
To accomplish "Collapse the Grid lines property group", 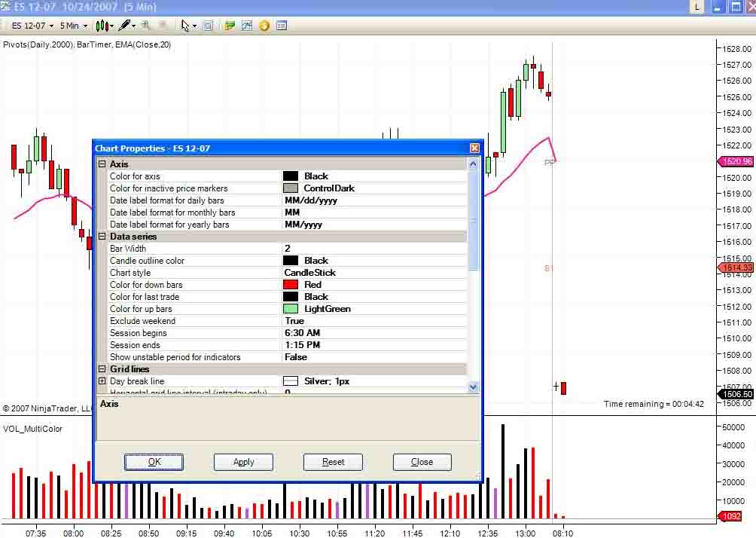I will pyautogui.click(x=102, y=369).
